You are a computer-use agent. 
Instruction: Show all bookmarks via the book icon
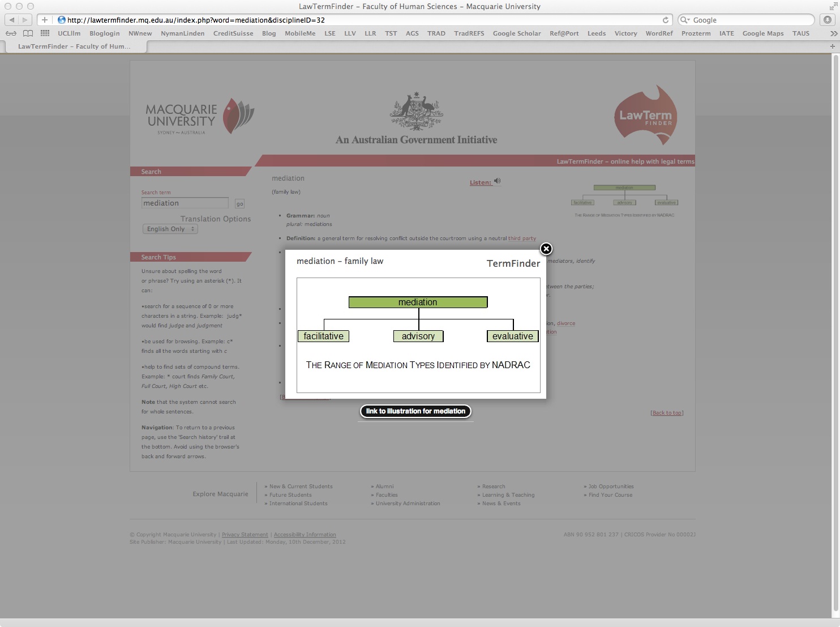pos(28,33)
